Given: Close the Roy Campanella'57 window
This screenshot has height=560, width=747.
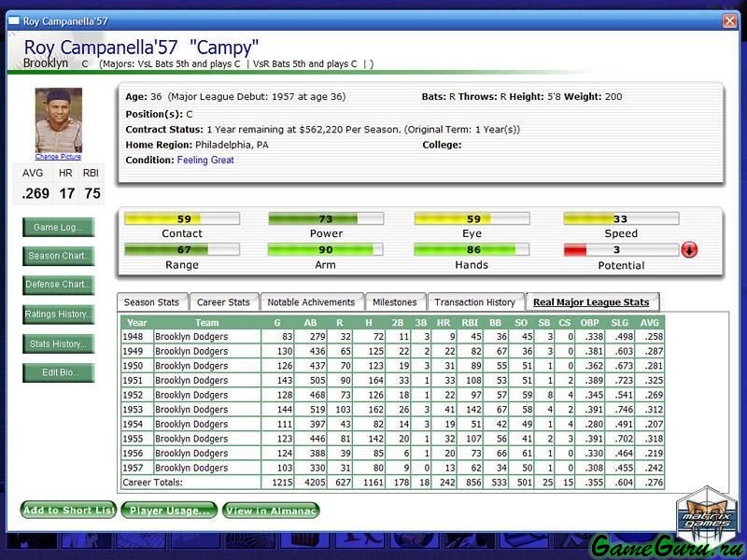Looking at the screenshot, I should tap(729, 21).
